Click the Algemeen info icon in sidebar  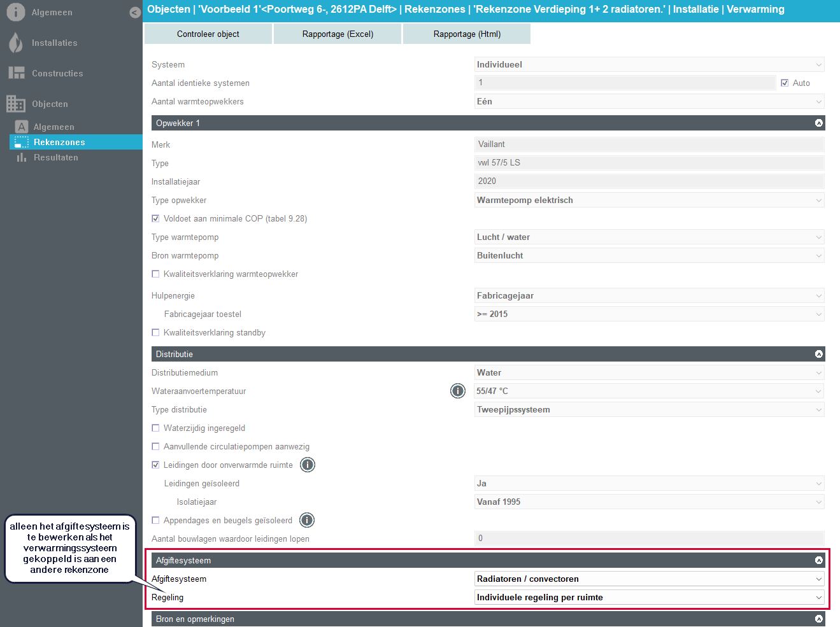pos(16,12)
